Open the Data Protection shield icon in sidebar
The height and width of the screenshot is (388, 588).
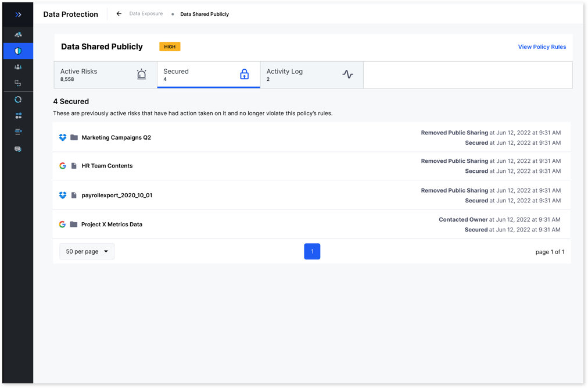pos(17,51)
